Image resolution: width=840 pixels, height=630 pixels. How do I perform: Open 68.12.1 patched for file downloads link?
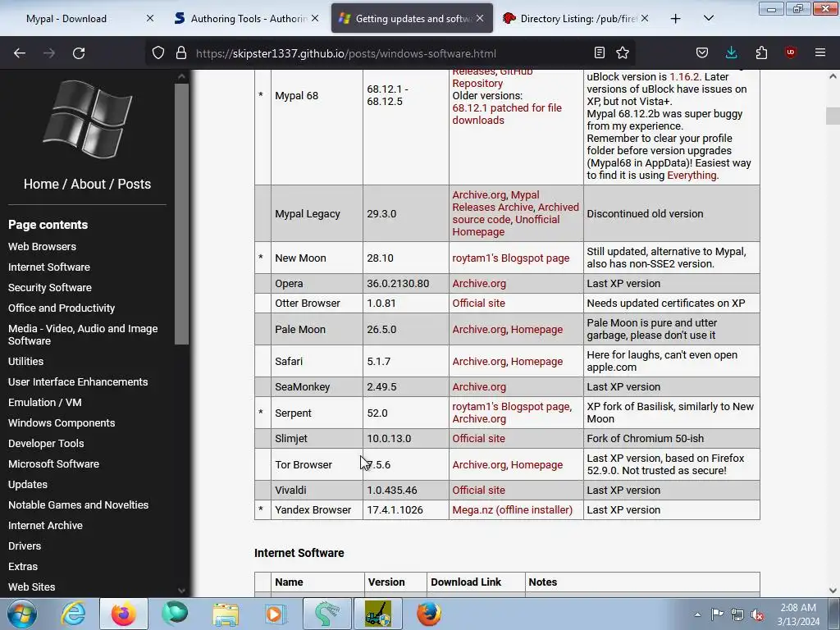click(507, 114)
